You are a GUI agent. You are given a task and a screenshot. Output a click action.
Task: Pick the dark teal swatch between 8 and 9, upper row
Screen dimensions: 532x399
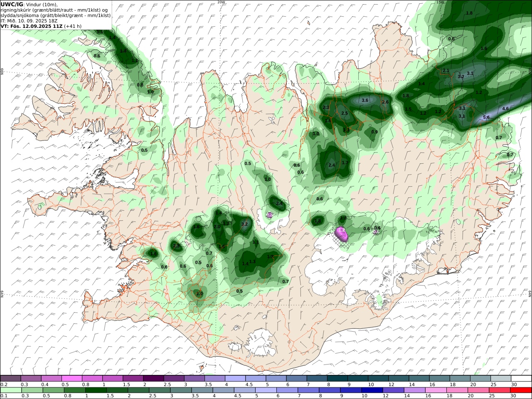pyautogui.click(x=337, y=379)
